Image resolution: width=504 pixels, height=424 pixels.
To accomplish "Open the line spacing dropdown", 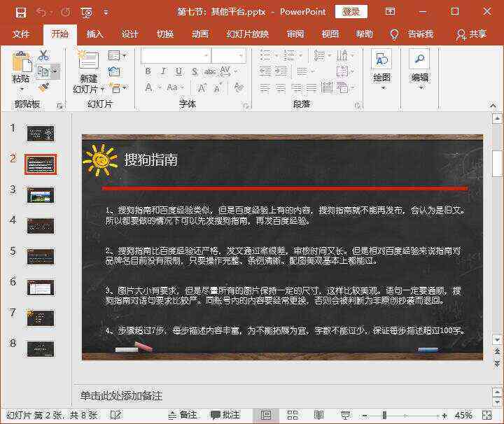I will 323,55.
